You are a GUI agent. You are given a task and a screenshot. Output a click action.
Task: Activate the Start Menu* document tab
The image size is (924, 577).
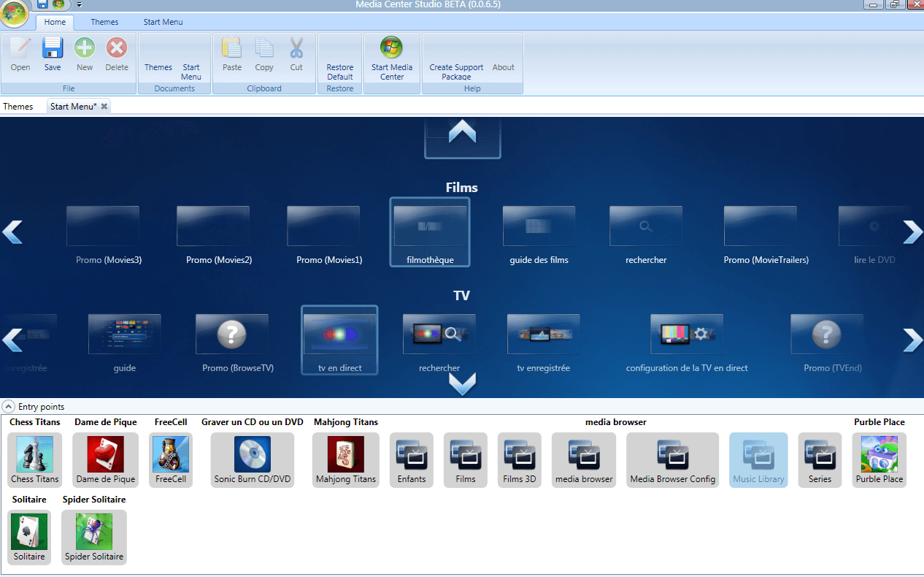pyautogui.click(x=74, y=107)
